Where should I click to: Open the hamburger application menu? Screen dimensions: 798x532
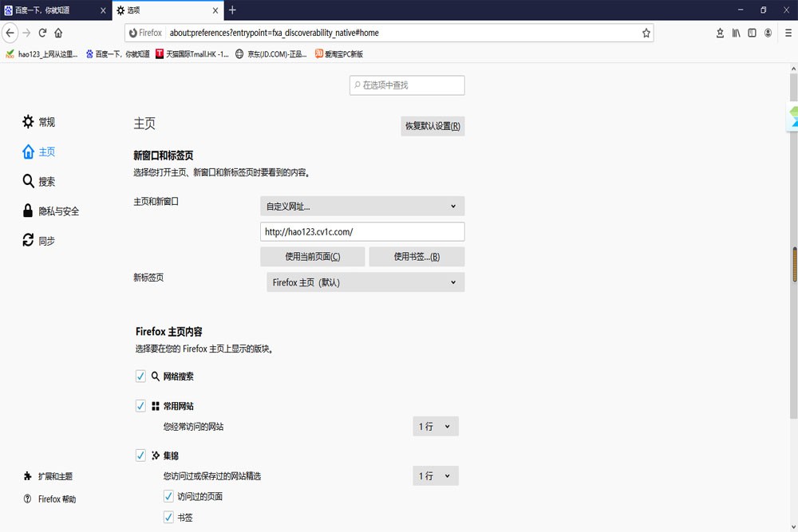[x=788, y=33]
